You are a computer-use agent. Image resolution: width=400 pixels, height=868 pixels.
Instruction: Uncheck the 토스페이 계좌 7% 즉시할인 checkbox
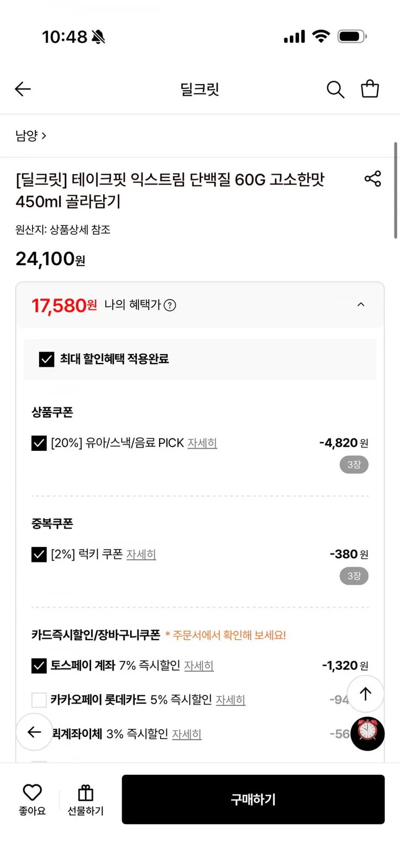[x=39, y=666]
